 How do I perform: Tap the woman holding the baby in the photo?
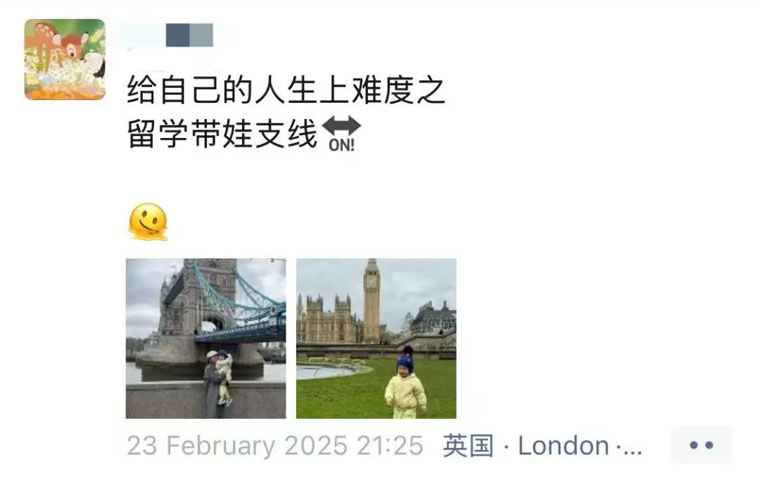[x=212, y=384]
